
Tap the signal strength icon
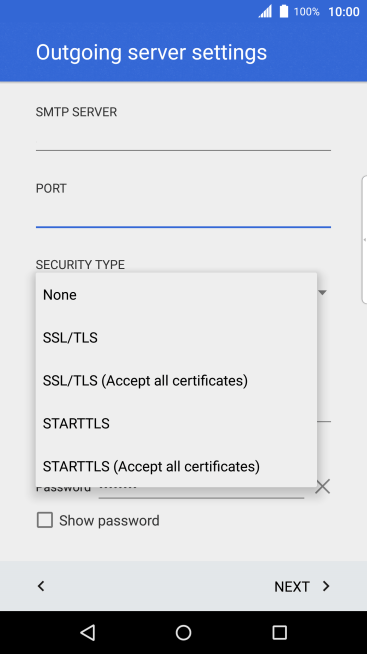(265, 11)
